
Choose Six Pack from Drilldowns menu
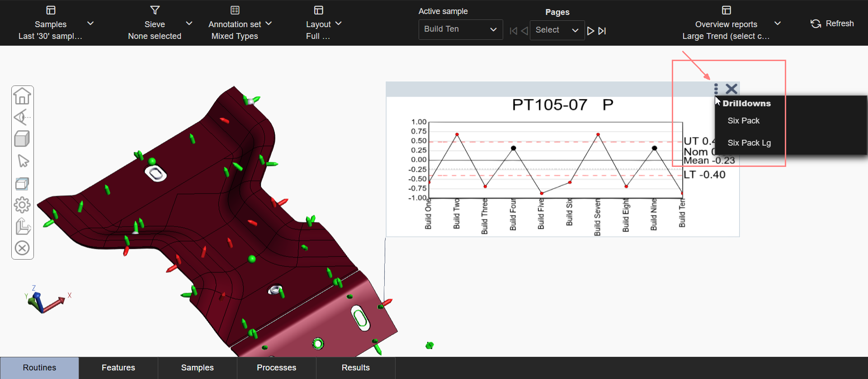coord(743,121)
